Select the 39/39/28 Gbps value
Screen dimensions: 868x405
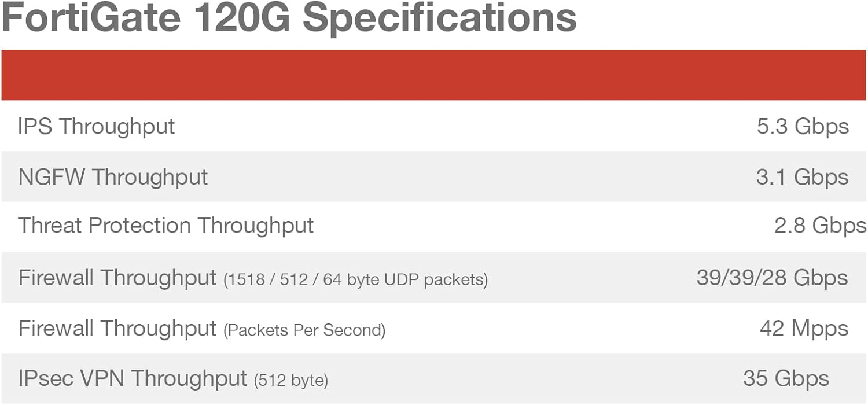pos(772,278)
